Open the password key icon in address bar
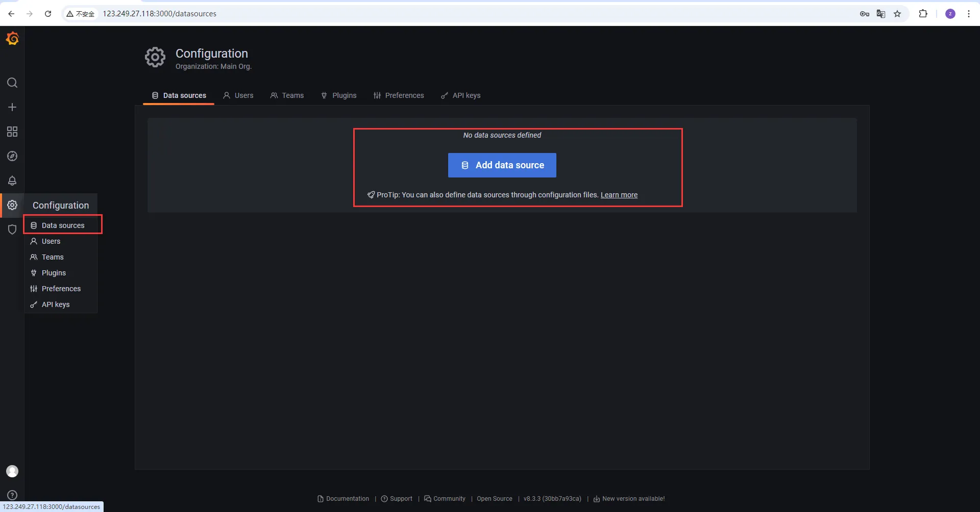Viewport: 980px width, 512px height. tap(865, 14)
